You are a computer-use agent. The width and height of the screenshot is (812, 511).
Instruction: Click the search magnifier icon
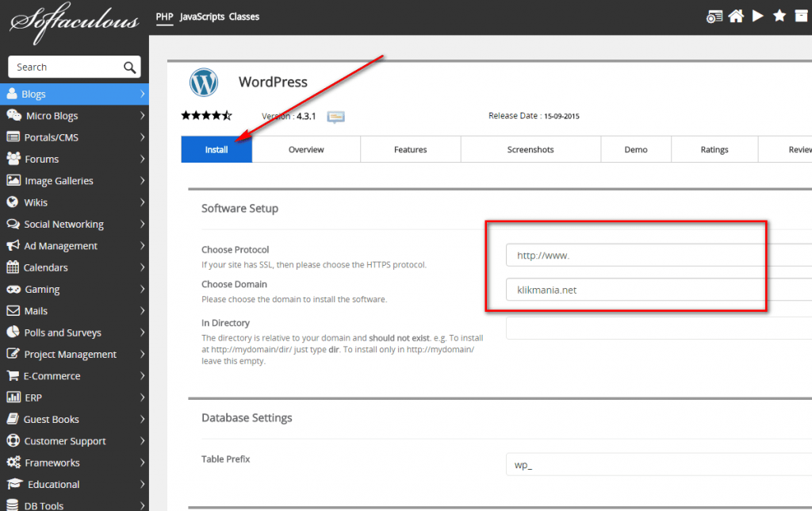[129, 67]
